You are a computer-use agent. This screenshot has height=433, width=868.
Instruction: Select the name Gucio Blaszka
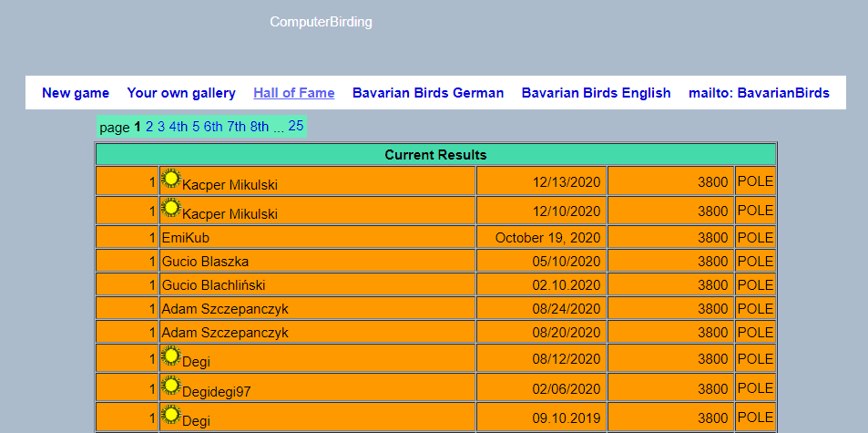pyautogui.click(x=205, y=262)
